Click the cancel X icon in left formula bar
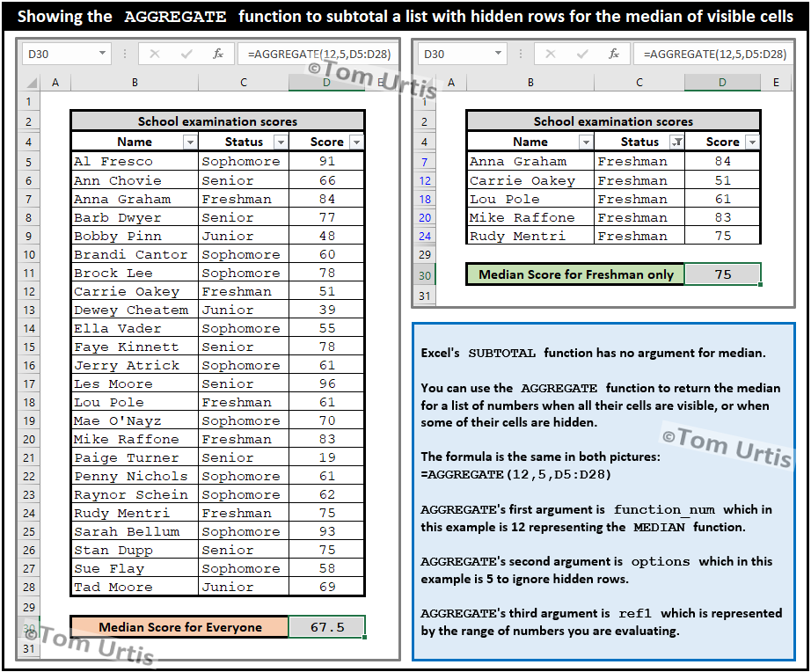This screenshot has height=672, width=811. click(x=155, y=54)
